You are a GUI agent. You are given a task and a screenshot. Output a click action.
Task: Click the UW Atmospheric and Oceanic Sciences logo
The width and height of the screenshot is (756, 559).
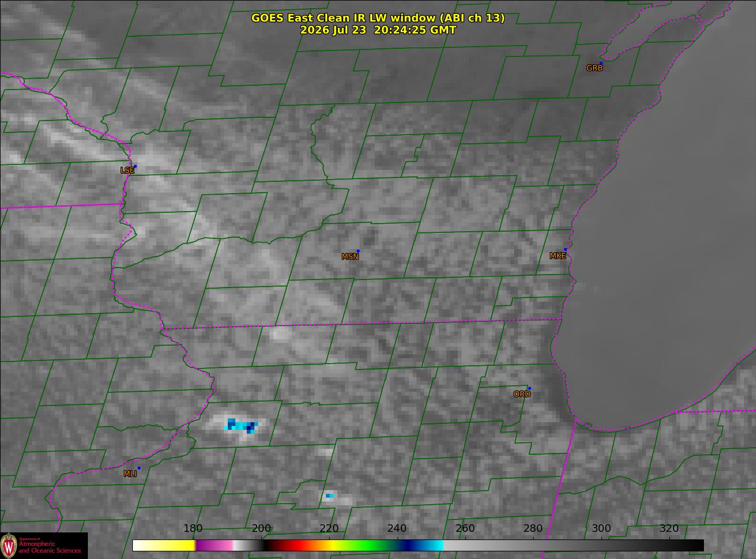pos(43,545)
